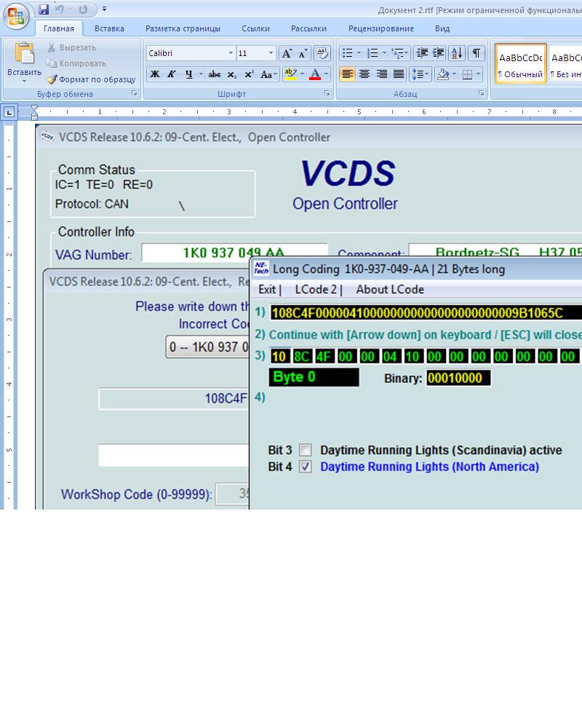Screen dimensions: 582x728
Task: Activate Format Painter (Формат по образцу)
Action: click(92, 79)
